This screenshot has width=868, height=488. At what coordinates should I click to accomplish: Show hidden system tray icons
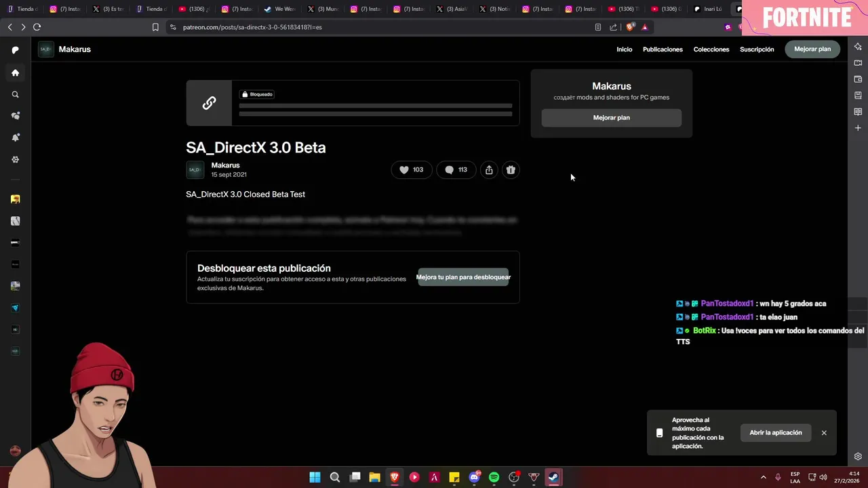(x=763, y=477)
